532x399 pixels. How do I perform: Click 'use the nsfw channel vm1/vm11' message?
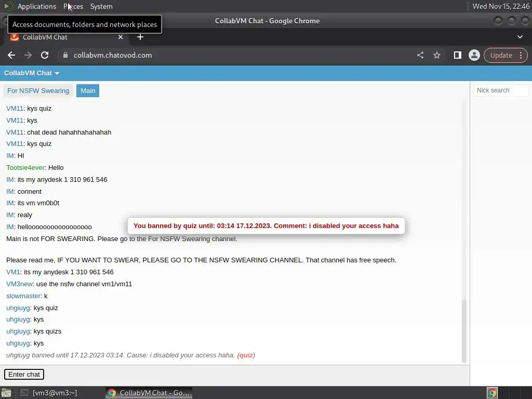(x=84, y=284)
